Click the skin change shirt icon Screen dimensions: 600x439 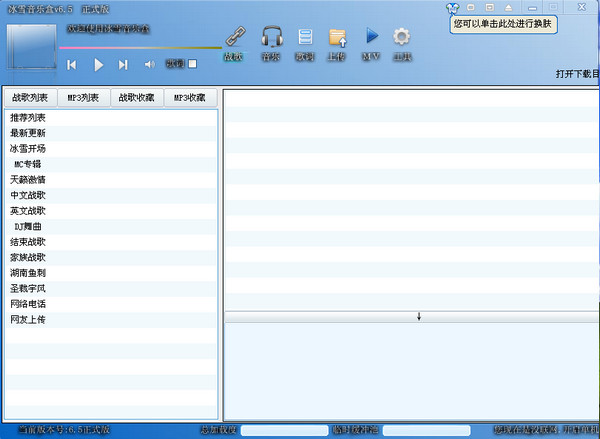[452, 8]
